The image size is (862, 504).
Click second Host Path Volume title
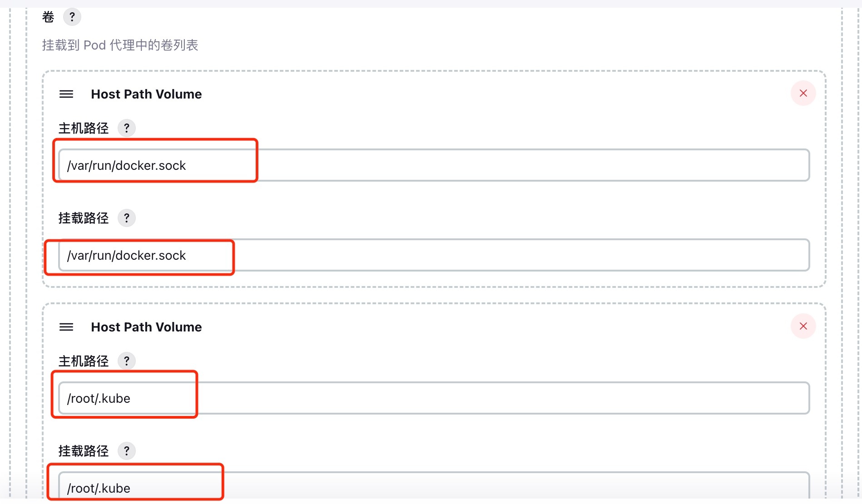[x=146, y=327]
